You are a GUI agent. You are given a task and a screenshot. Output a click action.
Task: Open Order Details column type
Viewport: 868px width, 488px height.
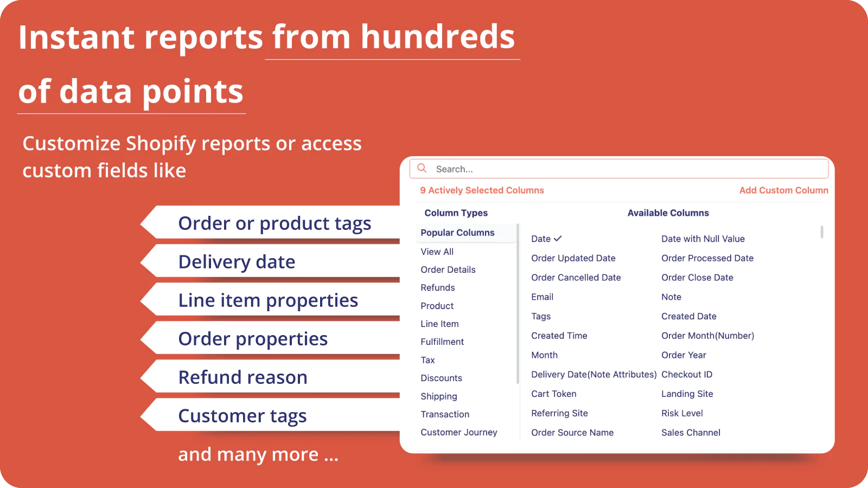448,269
